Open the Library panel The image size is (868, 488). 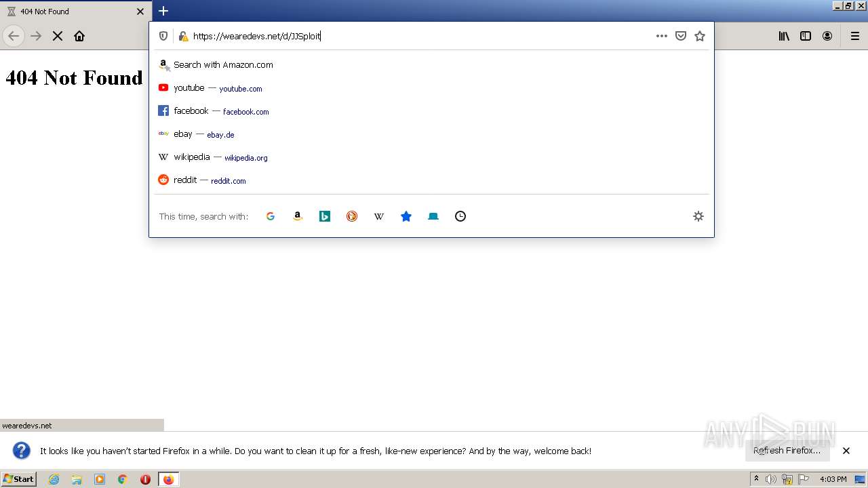[784, 36]
